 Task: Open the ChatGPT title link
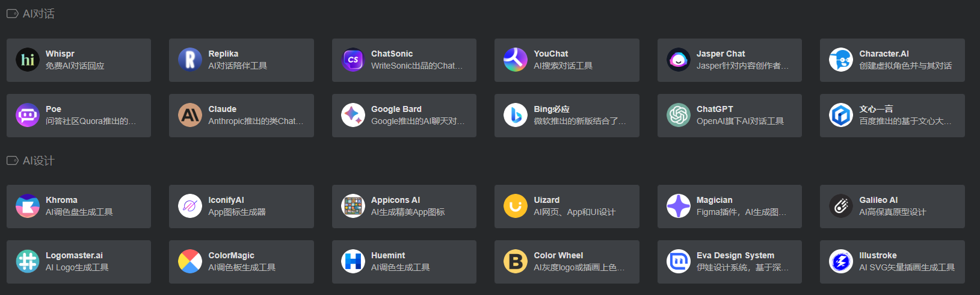(715, 109)
